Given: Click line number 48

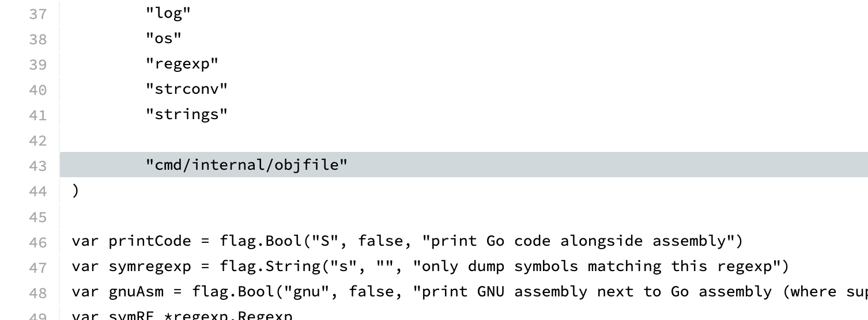Looking at the screenshot, I should click(38, 292).
